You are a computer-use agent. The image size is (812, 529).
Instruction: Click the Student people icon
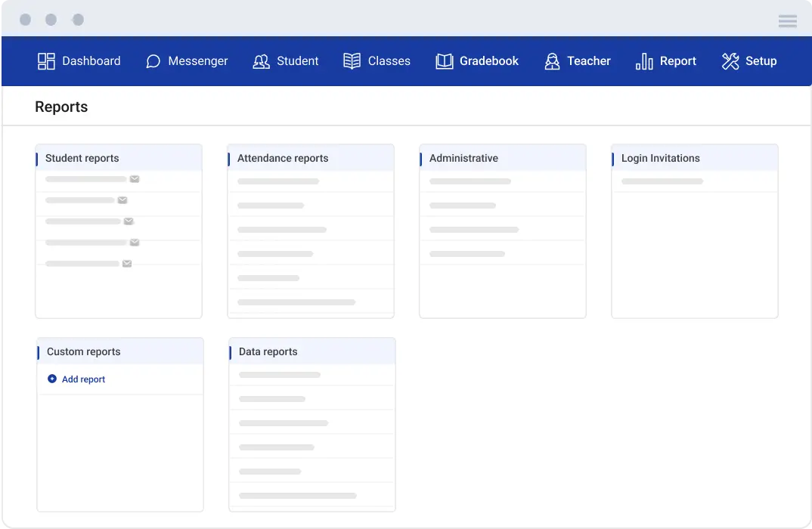(x=261, y=61)
